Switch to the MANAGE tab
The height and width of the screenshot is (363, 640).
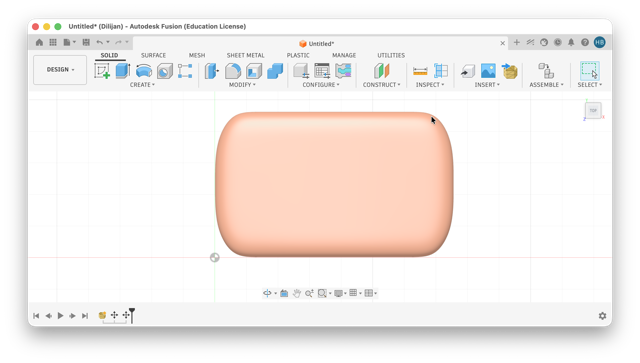pyautogui.click(x=344, y=55)
